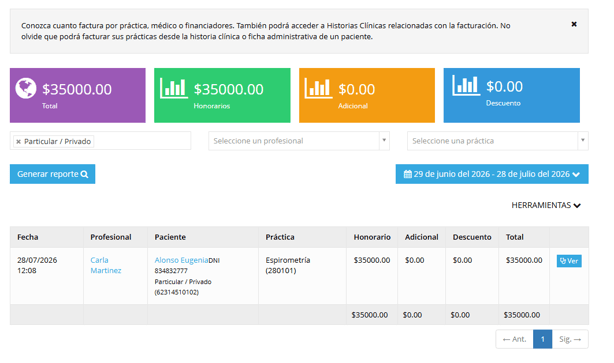Click the Adicional column header
614x363 pixels.
(422, 237)
